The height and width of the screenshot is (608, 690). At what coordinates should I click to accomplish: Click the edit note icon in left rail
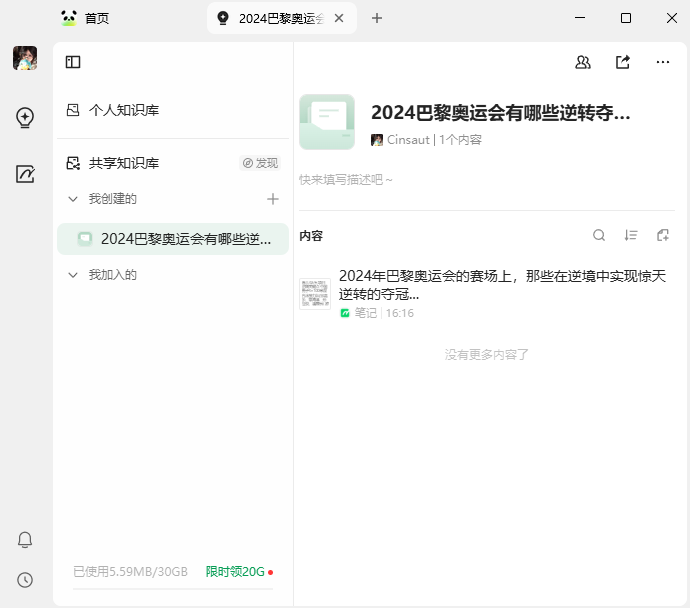(25, 174)
